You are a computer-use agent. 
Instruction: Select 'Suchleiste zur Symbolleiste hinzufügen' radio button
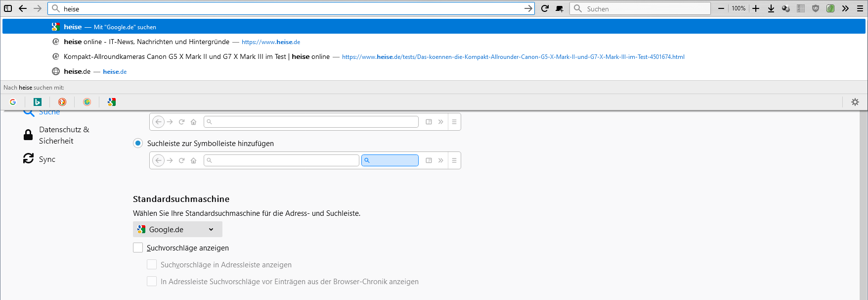click(138, 143)
